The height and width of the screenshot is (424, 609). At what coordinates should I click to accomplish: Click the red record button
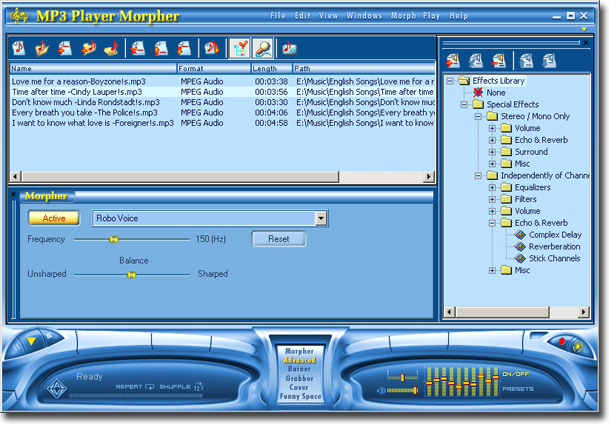click(x=561, y=341)
